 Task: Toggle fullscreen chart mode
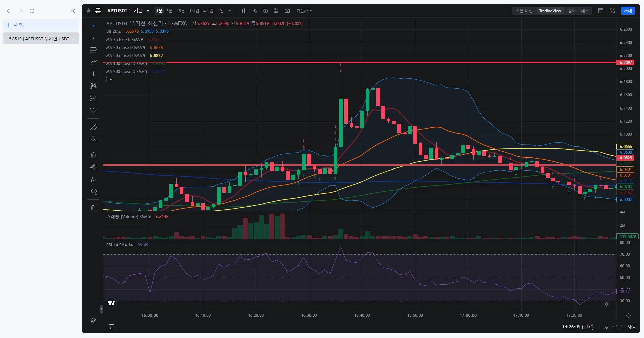coord(613,11)
